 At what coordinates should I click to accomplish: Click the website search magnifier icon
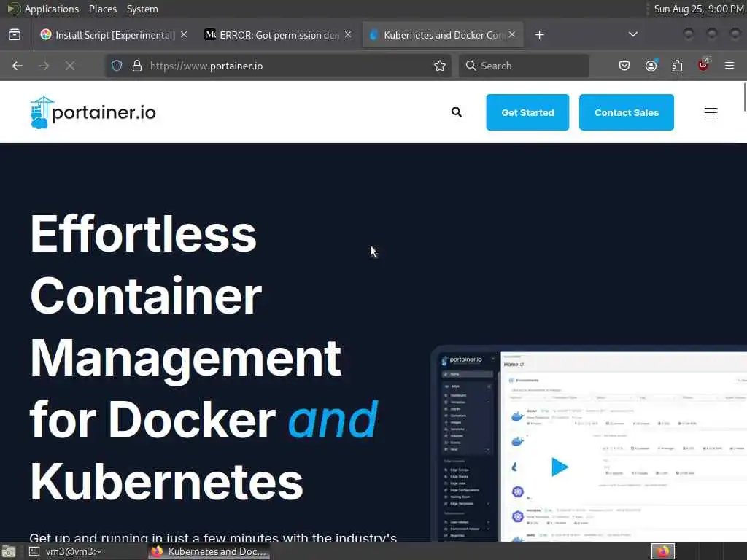(457, 112)
